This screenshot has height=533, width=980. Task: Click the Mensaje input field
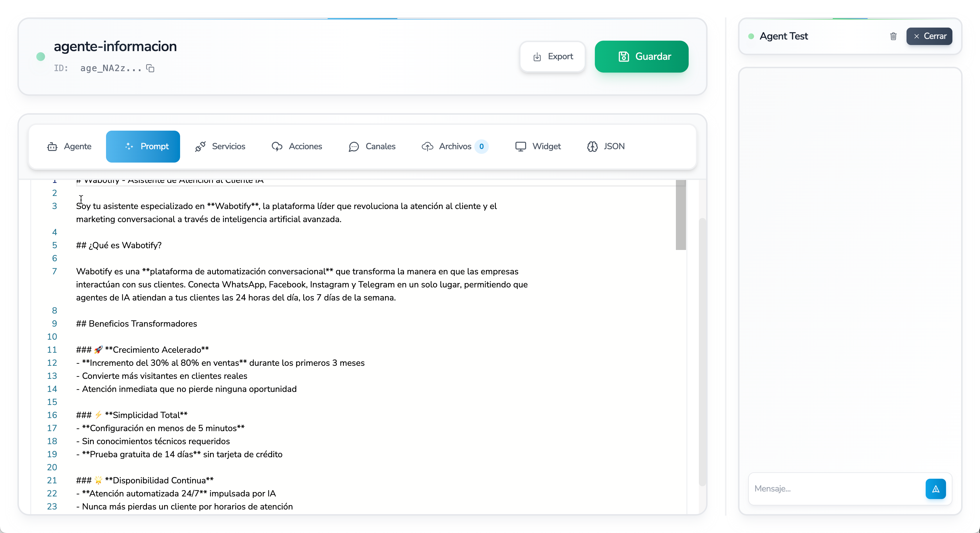tap(837, 489)
